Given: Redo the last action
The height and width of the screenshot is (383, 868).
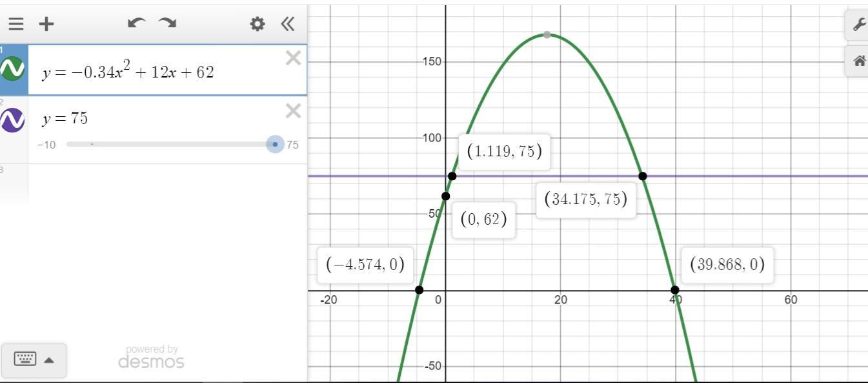Looking at the screenshot, I should click(x=168, y=23).
